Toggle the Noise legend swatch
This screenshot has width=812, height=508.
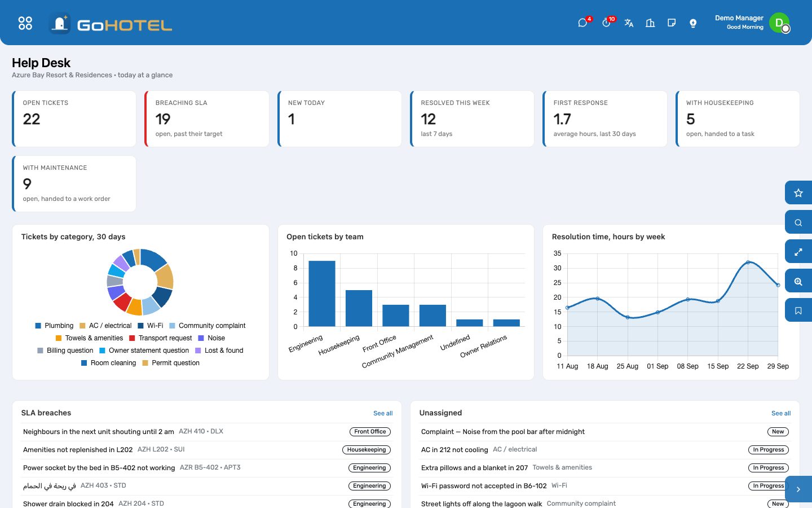coord(201,338)
